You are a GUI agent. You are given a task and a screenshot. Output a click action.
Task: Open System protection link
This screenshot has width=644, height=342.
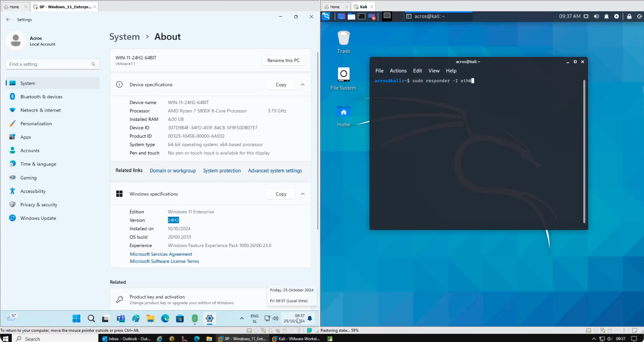(x=222, y=171)
